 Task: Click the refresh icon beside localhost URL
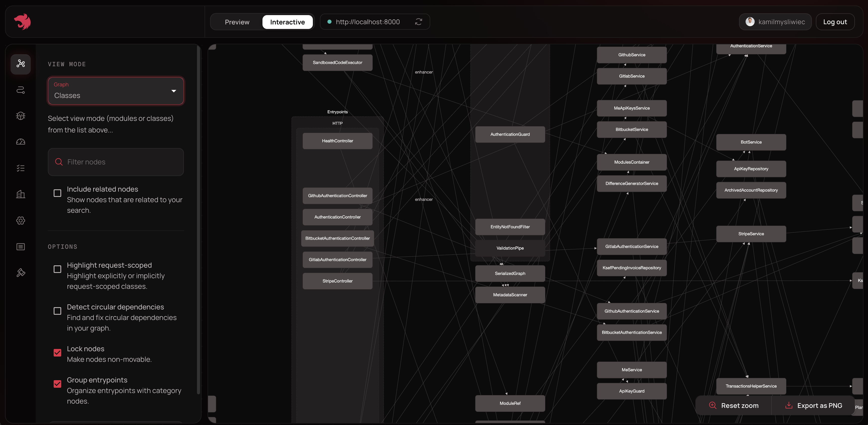coord(418,22)
